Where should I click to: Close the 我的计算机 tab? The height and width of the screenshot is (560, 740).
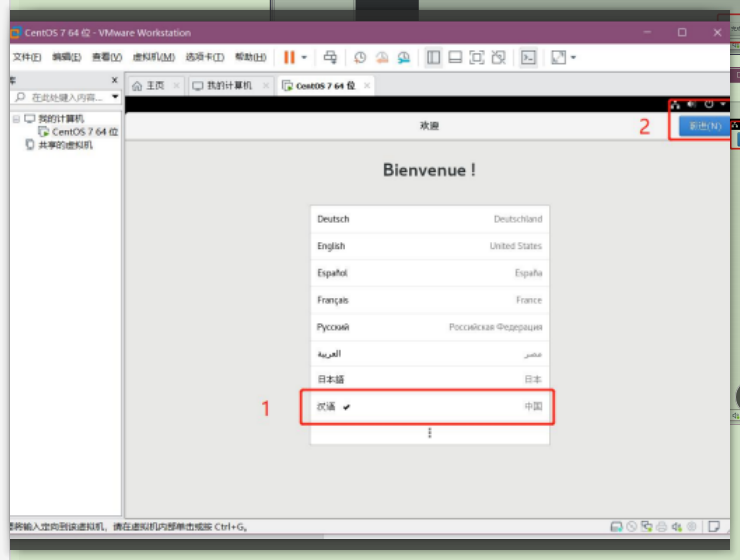click(x=266, y=85)
